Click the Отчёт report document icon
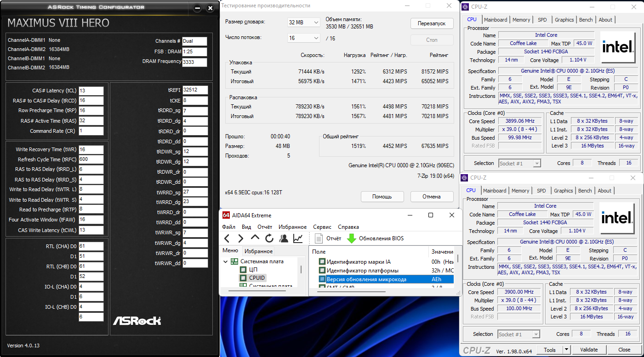 click(x=319, y=238)
